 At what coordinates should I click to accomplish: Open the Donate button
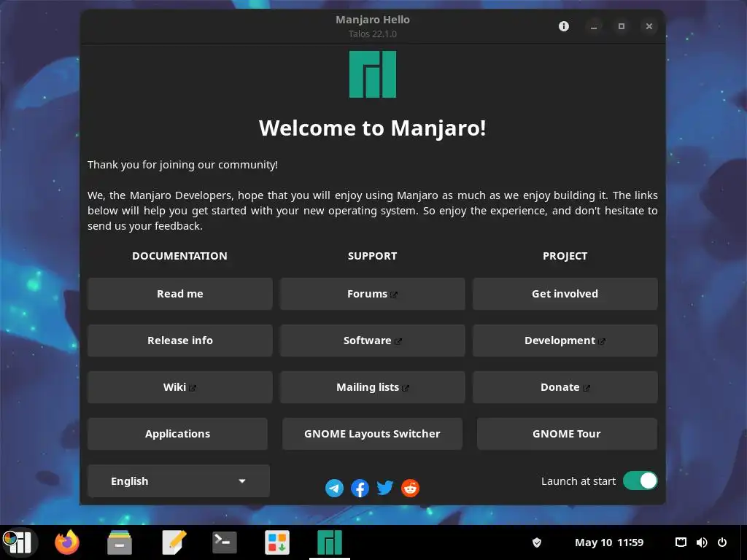[x=565, y=387]
